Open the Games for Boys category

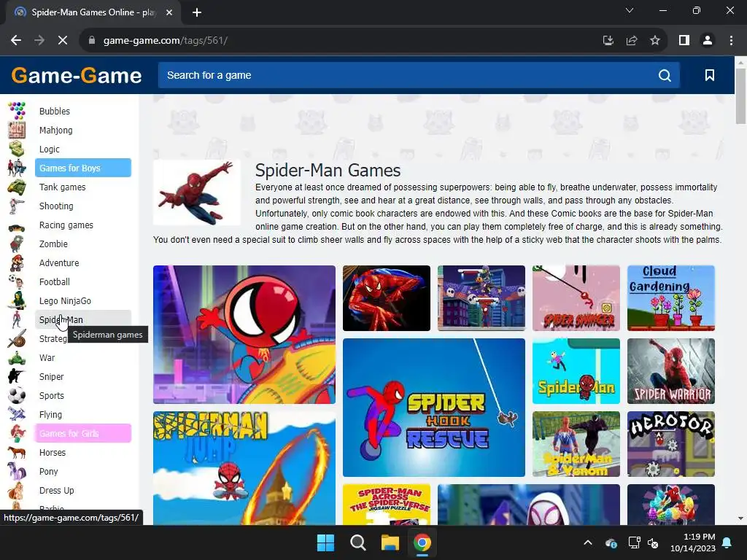83,168
